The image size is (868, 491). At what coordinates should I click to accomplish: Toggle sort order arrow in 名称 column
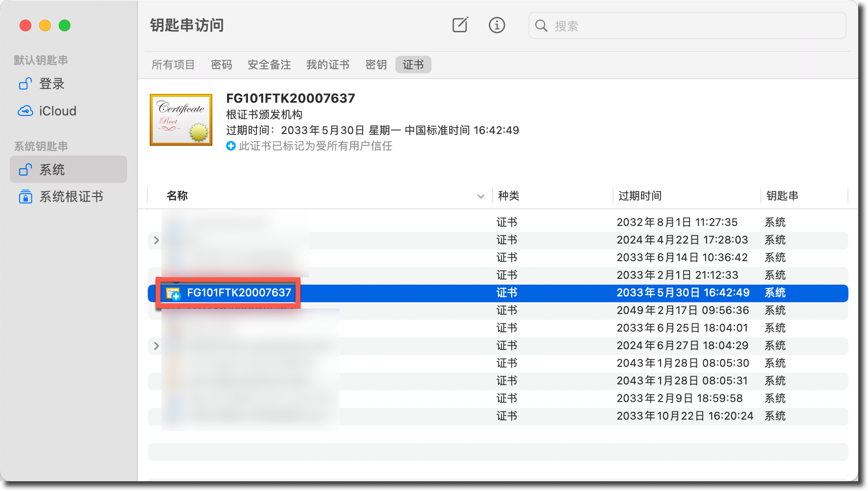pos(480,196)
